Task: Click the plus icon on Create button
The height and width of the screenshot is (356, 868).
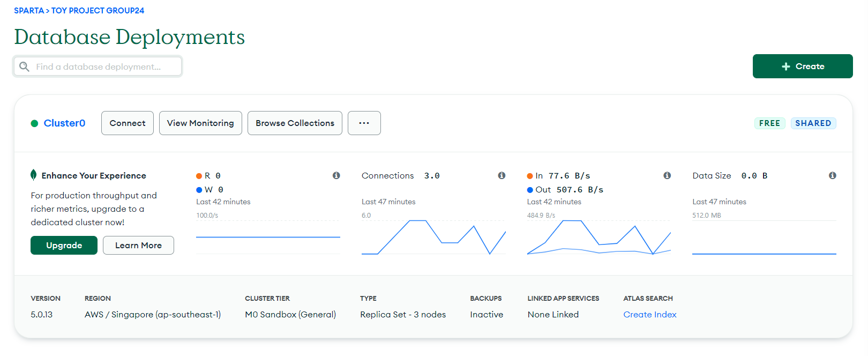Action: (x=786, y=66)
